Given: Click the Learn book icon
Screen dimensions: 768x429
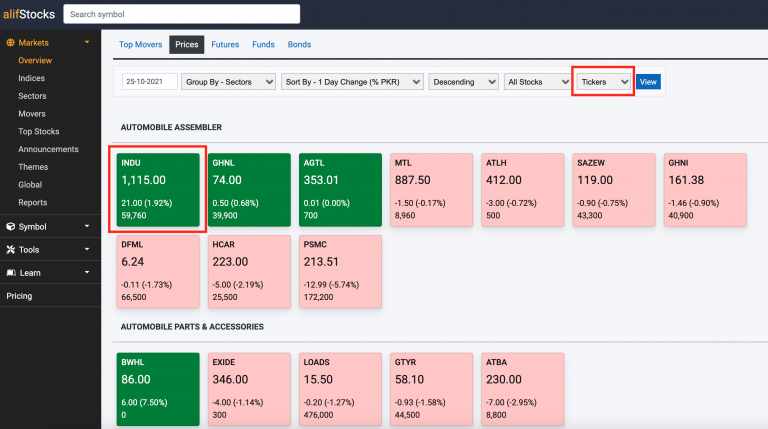Looking at the screenshot, I should pos(10,273).
